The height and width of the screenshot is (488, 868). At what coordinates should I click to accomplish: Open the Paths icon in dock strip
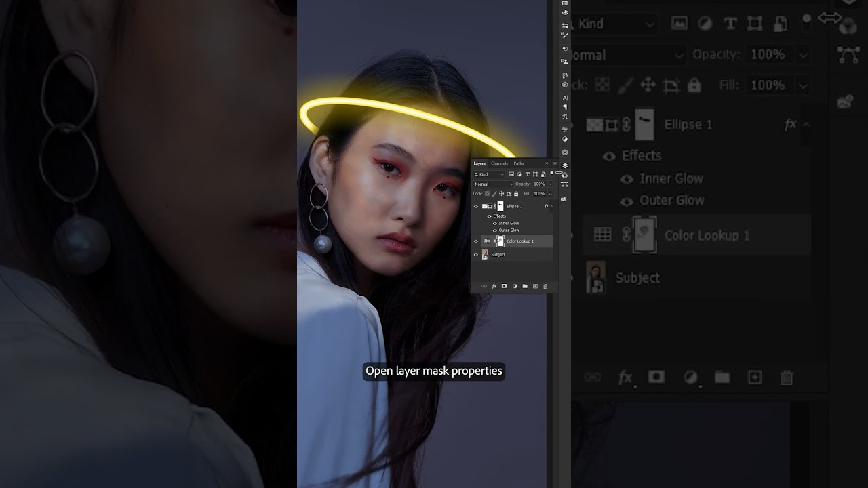point(565,185)
